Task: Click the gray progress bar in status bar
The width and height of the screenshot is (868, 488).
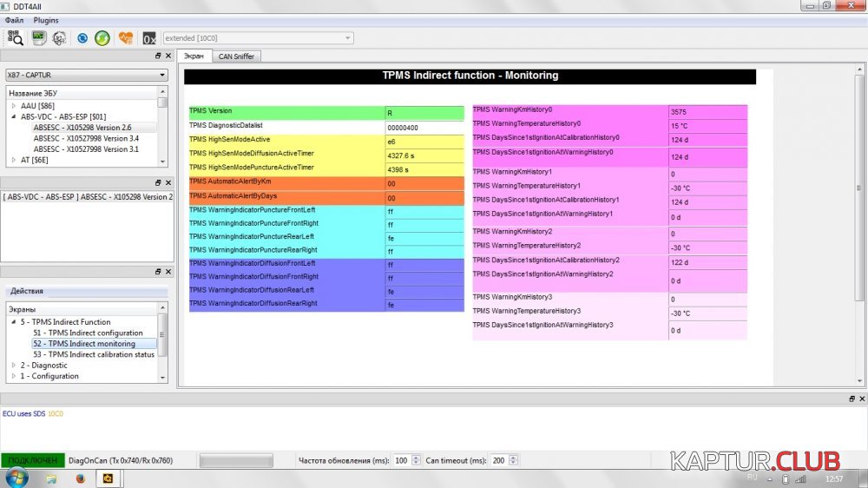Action: point(236,461)
